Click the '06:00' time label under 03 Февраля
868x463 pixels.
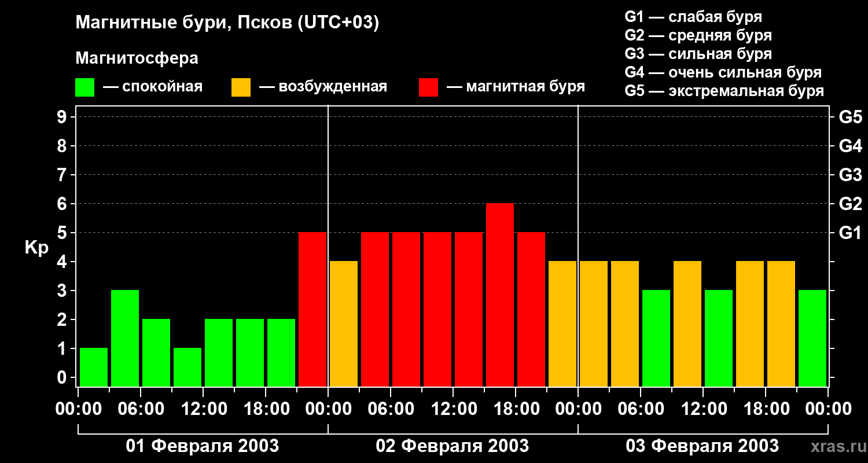point(641,410)
